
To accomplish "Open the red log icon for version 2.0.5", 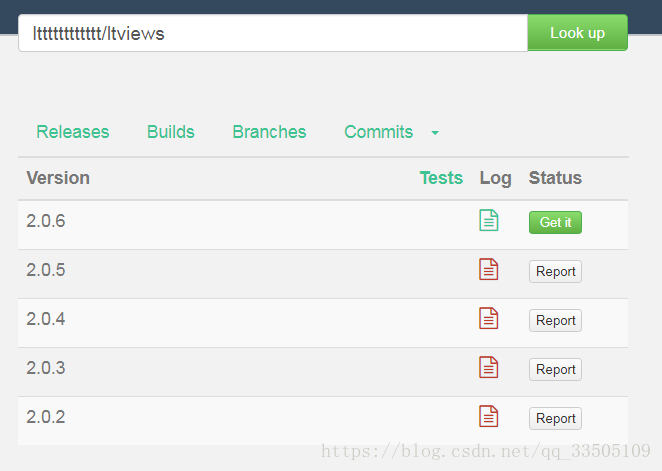I will coord(489,269).
